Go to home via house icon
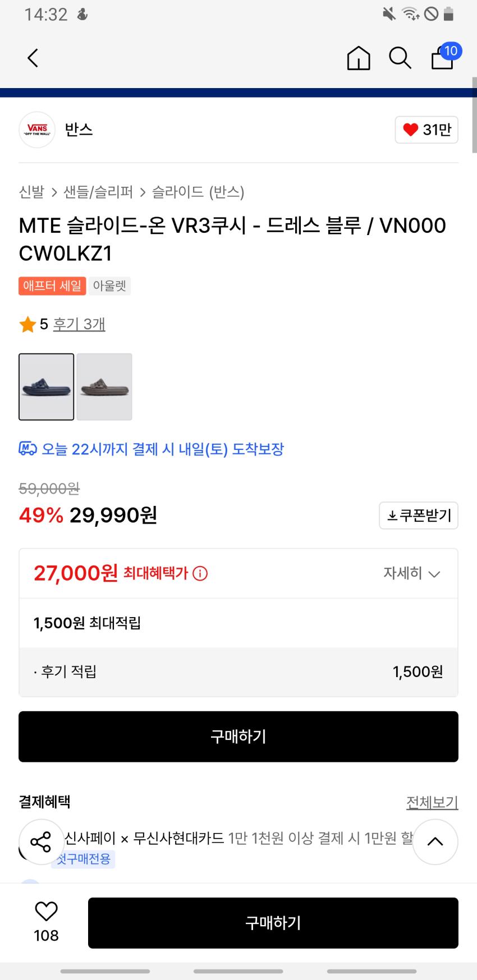Image resolution: width=477 pixels, height=980 pixels. pos(358,58)
